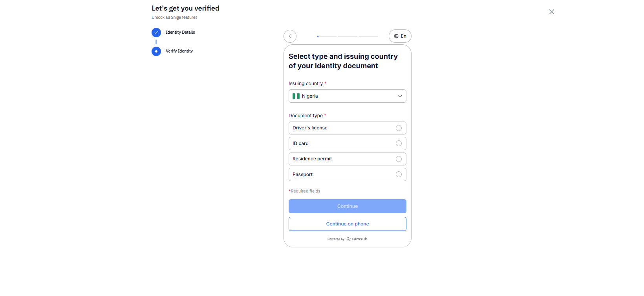Choose the Residence permit radio option
Screen dimensions: 644x296
[399, 159]
